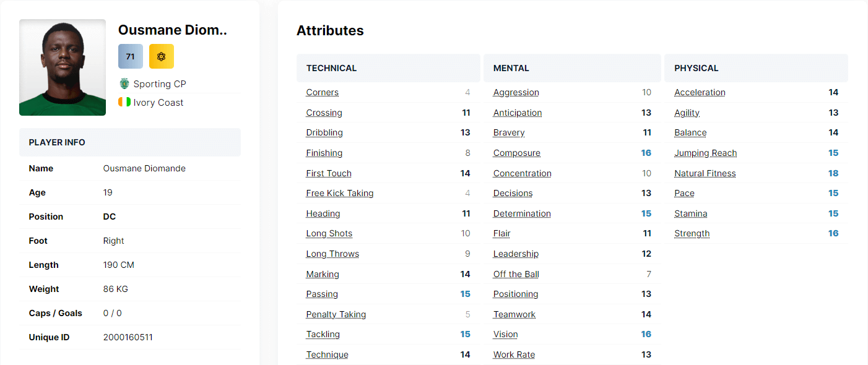Open the Jumping Reach attribute link
The image size is (868, 365).
[x=705, y=153]
